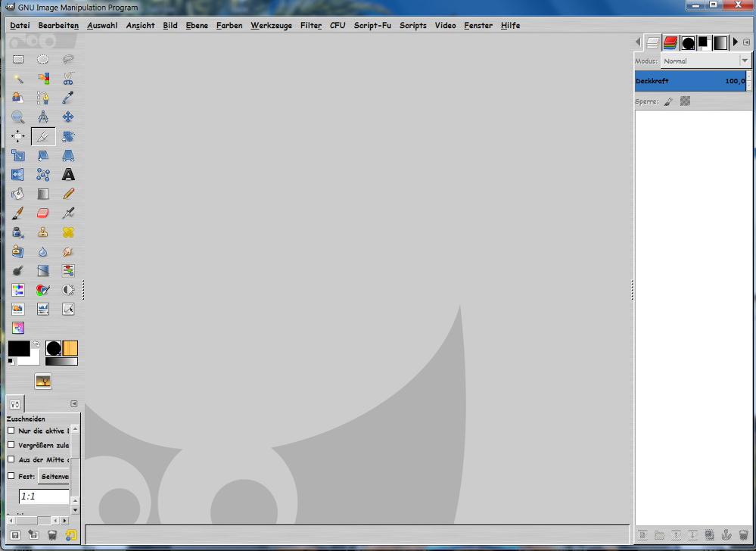756x551 pixels.
Task: Open the Bearbeiten menu
Action: click(58, 26)
